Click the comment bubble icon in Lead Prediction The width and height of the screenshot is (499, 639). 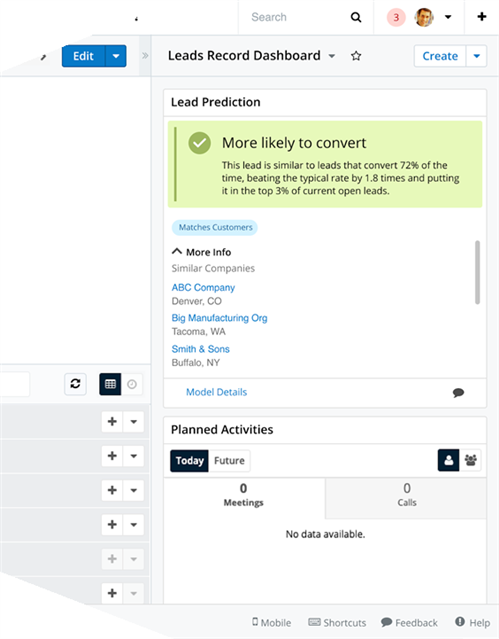pos(458,392)
